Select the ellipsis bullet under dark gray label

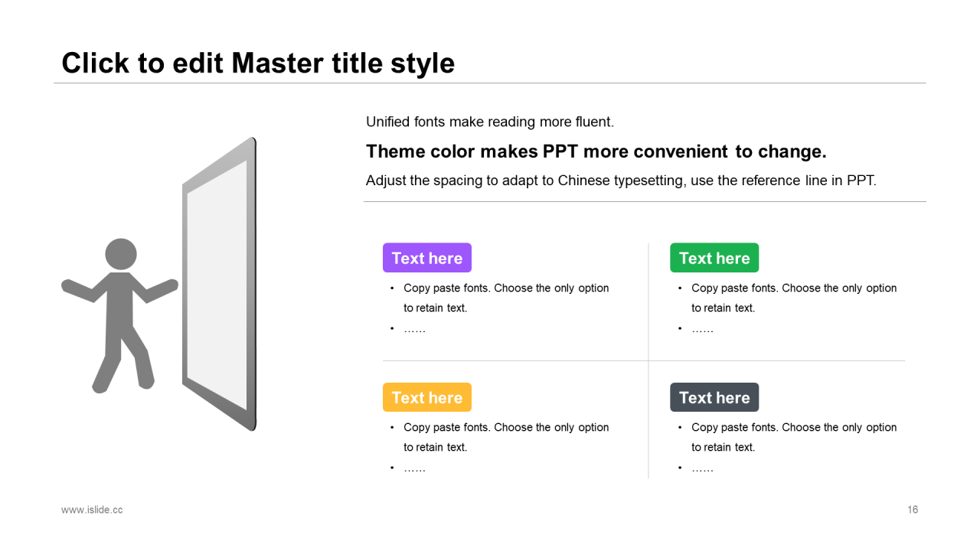[x=702, y=468]
